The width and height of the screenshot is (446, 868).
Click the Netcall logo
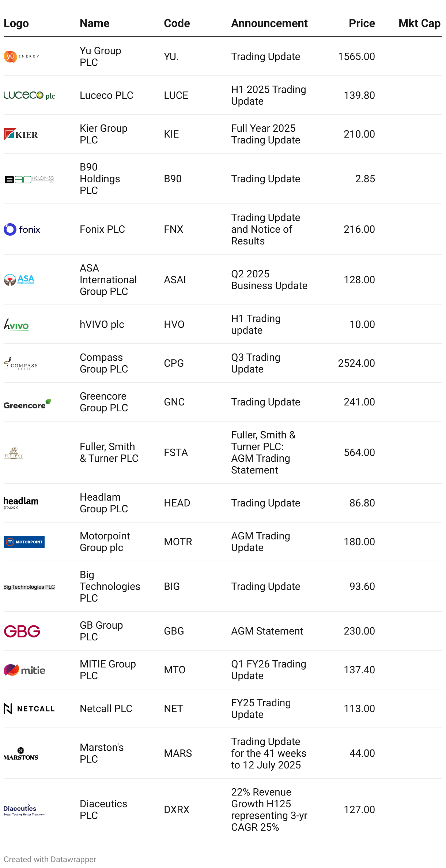pos(29,709)
